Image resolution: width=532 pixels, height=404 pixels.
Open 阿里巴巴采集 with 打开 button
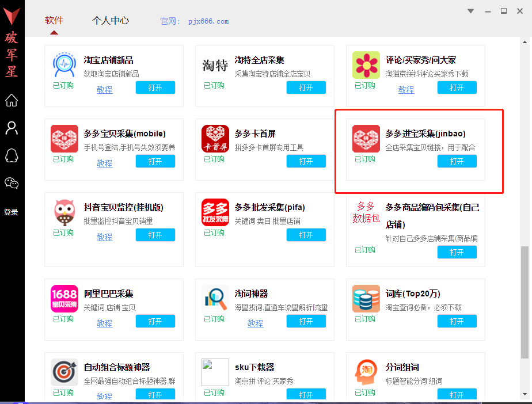coord(155,321)
